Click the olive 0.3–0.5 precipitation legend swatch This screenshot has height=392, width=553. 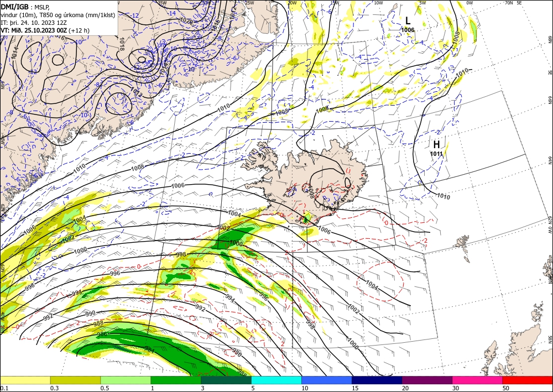tap(75, 380)
